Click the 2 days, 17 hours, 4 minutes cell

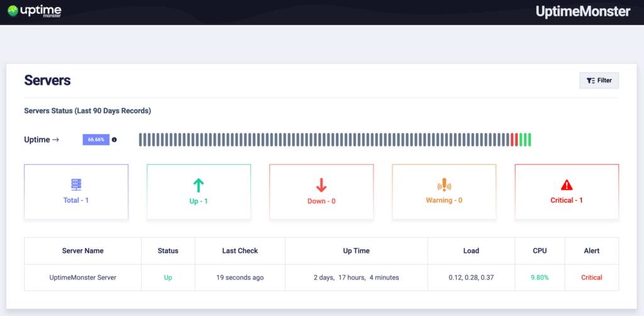pos(356,278)
